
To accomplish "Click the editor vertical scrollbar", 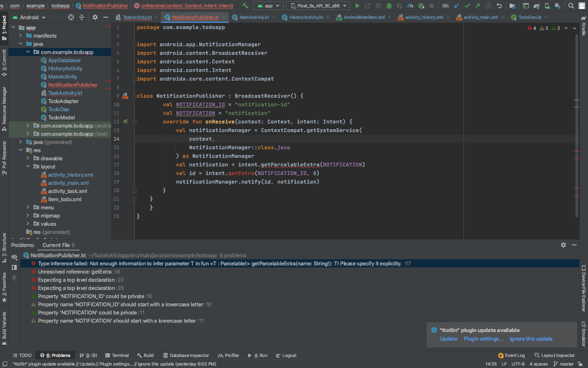I will [x=577, y=123].
